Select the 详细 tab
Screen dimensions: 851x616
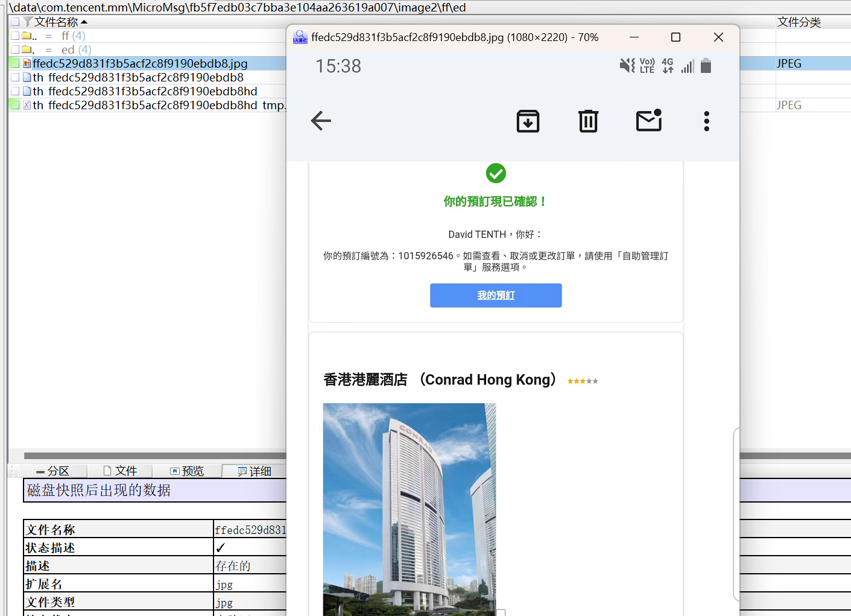(255, 471)
